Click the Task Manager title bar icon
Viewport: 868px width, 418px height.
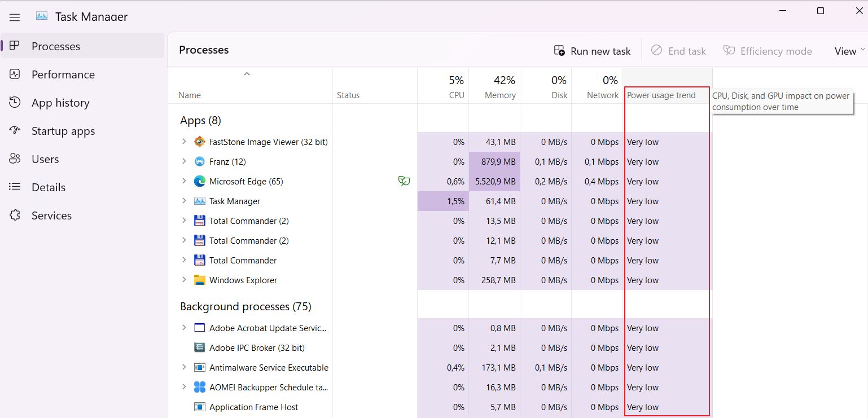tap(42, 16)
